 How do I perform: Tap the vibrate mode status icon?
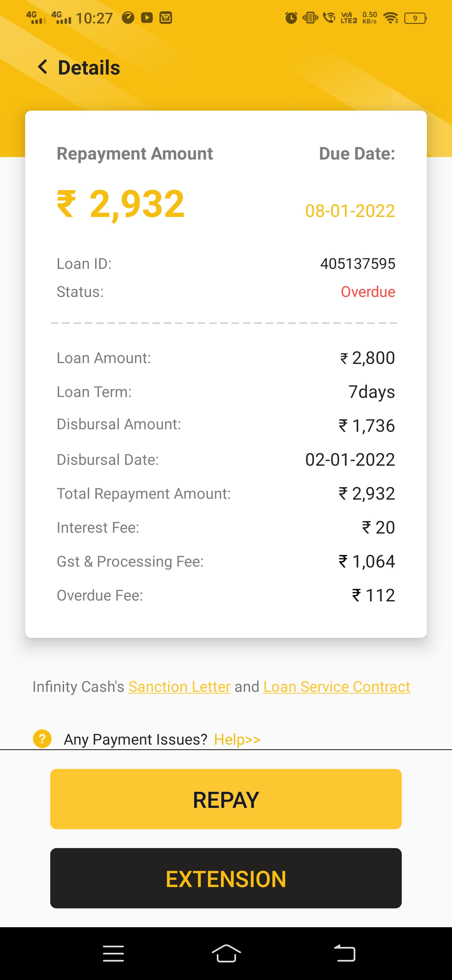(310, 18)
